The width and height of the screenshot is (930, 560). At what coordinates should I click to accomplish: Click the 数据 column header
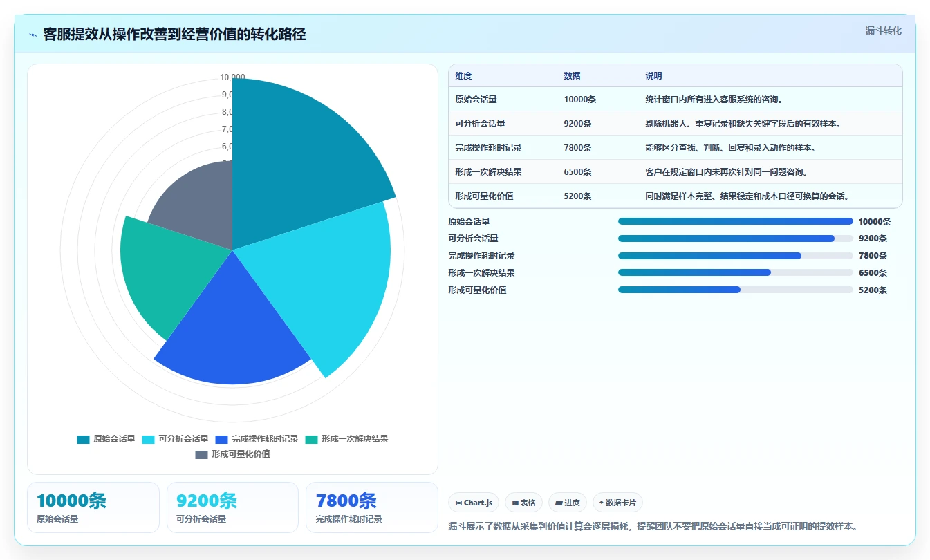572,76
